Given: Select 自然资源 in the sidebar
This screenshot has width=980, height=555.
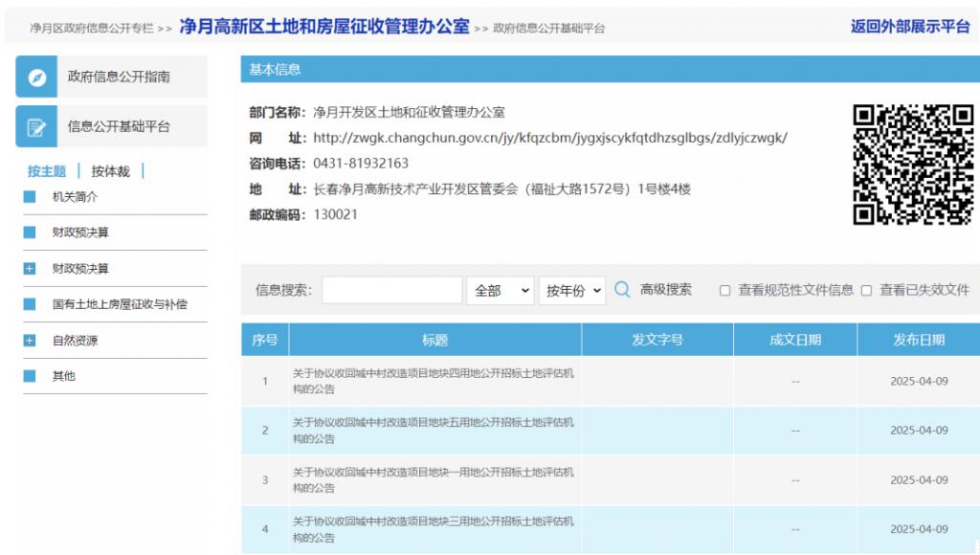Looking at the screenshot, I should (75, 341).
